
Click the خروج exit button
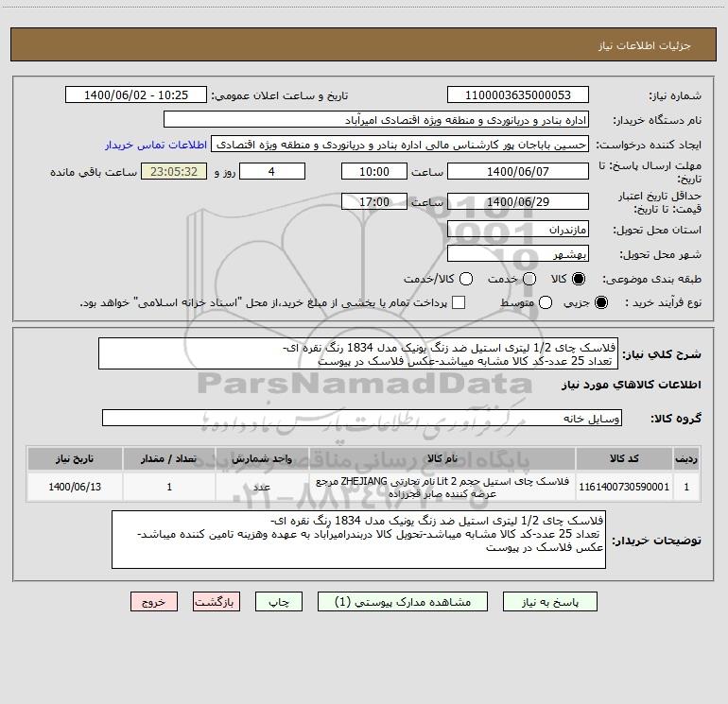coord(154,602)
